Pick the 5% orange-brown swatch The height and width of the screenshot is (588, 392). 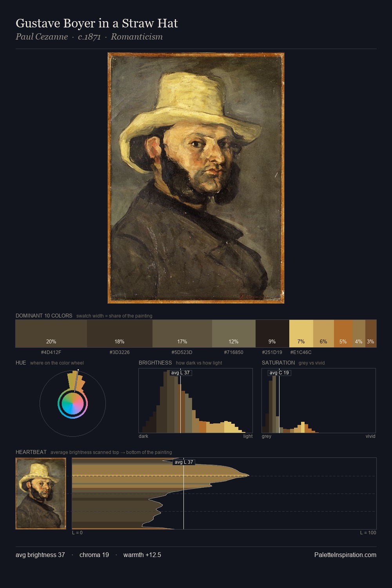(343, 334)
